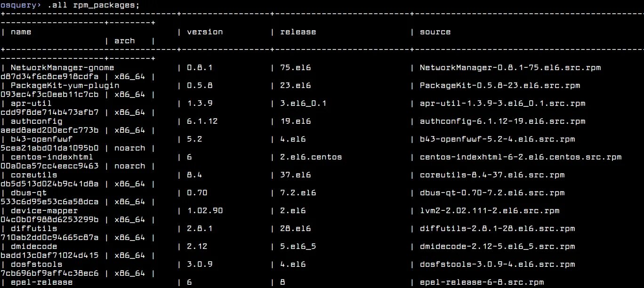Click the 'version' column header
The image size is (644, 288).
205,32
